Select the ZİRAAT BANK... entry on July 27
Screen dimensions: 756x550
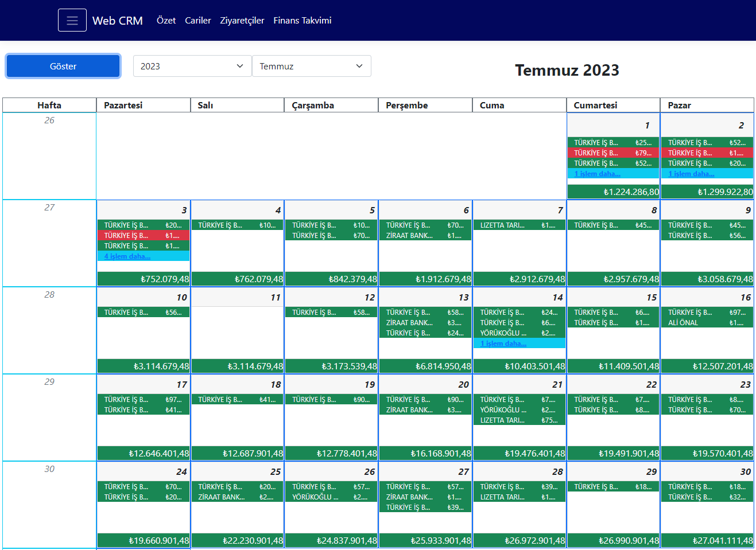tap(425, 497)
